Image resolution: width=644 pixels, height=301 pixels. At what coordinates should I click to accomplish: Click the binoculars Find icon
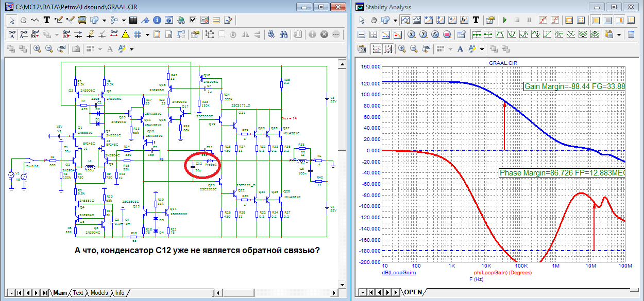click(x=284, y=34)
